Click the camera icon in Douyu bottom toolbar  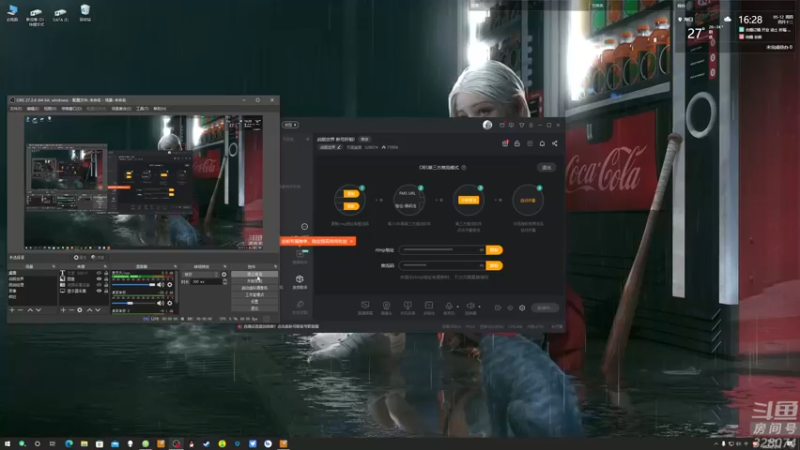coord(386,306)
